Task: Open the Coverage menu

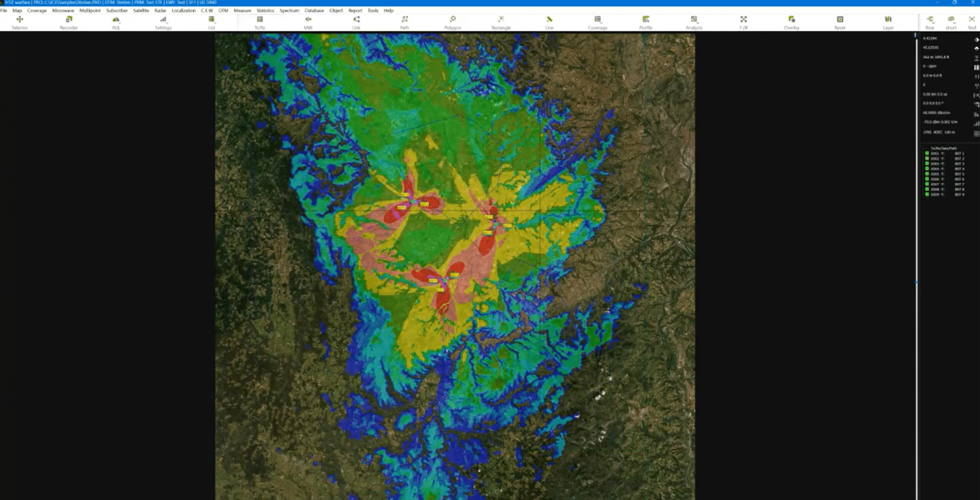Action: pyautogui.click(x=37, y=10)
